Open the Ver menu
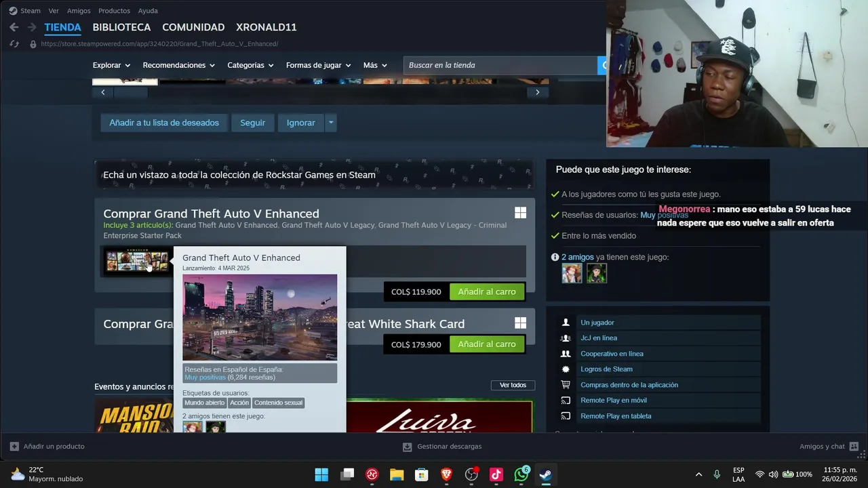The height and width of the screenshot is (488, 868). (54, 11)
